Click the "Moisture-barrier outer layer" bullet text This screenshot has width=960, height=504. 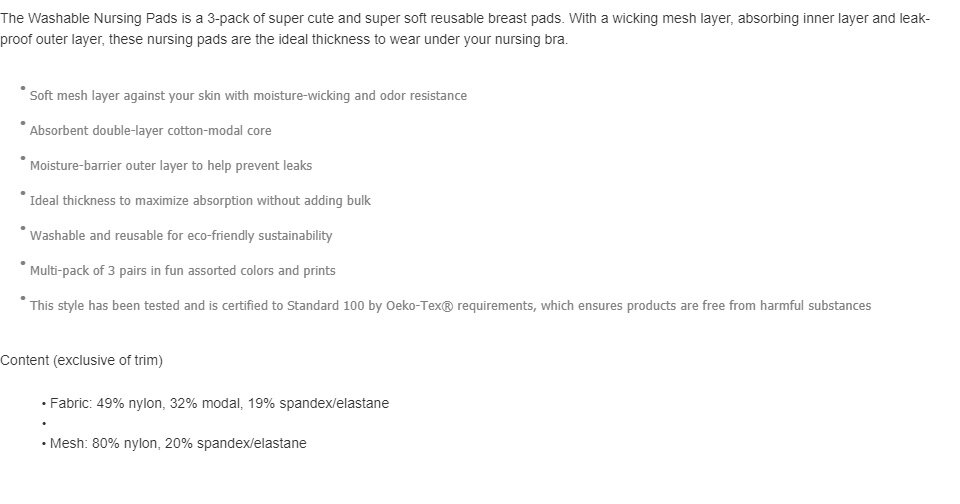[x=171, y=166]
